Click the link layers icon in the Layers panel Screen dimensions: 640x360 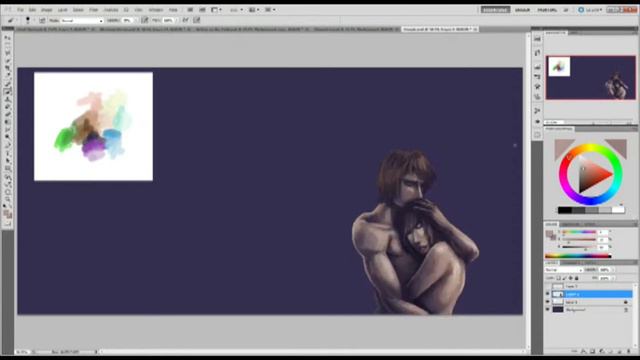pos(574,351)
